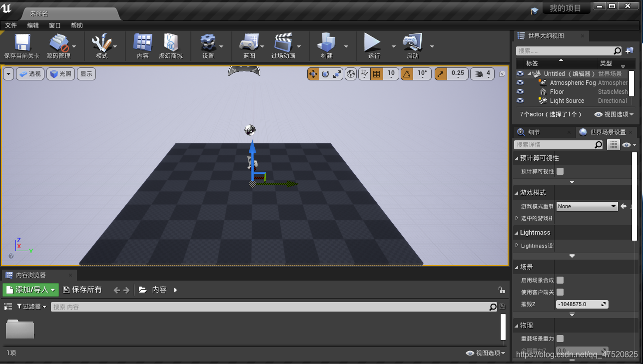The width and height of the screenshot is (643, 364).
Task: Open World Outliner View Options (视图选项) dropdown
Action: coord(614,114)
